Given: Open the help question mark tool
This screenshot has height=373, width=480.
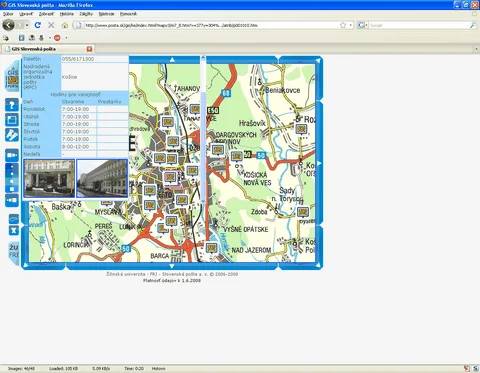Looking at the screenshot, I should pos(12,105).
